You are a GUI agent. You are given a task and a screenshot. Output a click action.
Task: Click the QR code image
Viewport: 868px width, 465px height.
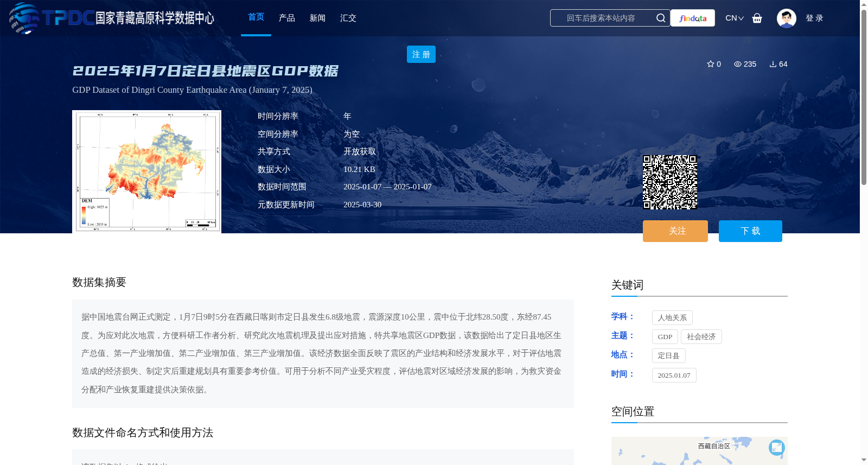[x=670, y=182]
